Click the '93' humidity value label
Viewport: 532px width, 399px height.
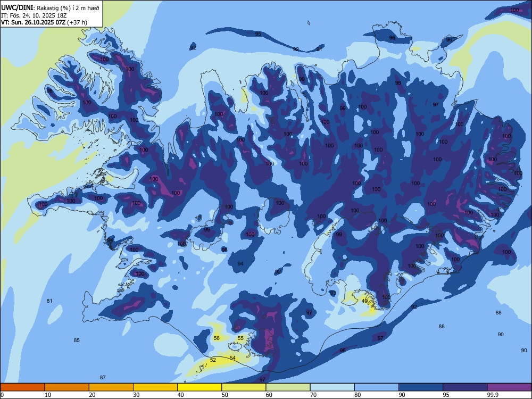(x=333, y=293)
